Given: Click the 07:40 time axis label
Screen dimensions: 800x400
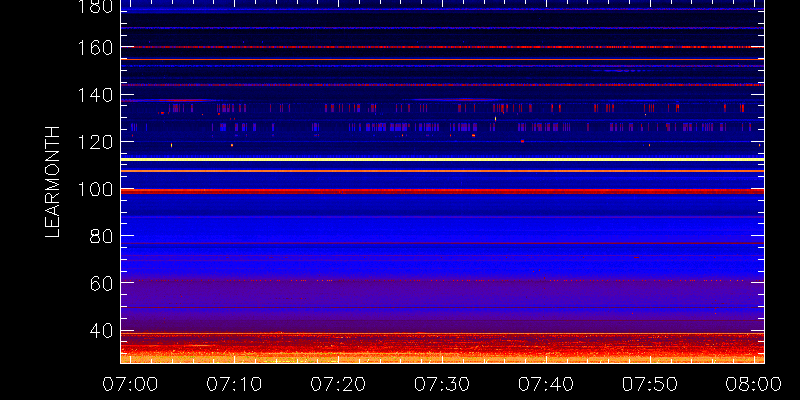Looking at the screenshot, I should [x=546, y=384].
